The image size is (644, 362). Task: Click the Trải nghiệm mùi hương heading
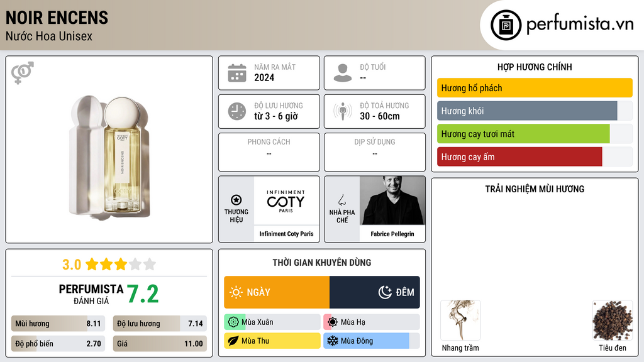pos(535,189)
